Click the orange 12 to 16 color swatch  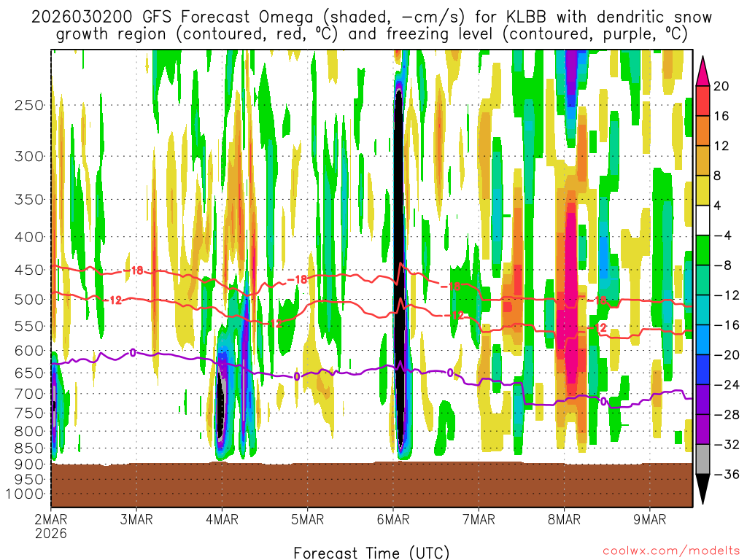[703, 131]
